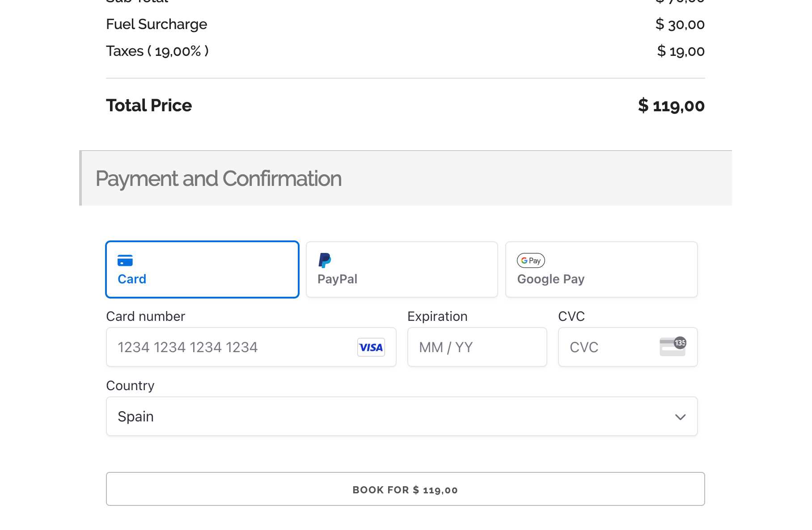Click the PayPal logo icon
The height and width of the screenshot is (530, 812).
tap(325, 260)
